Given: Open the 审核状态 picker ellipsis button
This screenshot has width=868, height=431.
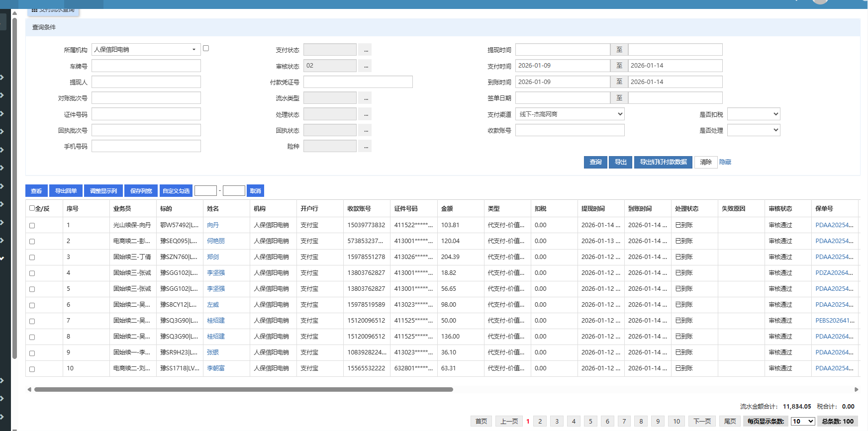Looking at the screenshot, I should click(366, 66).
